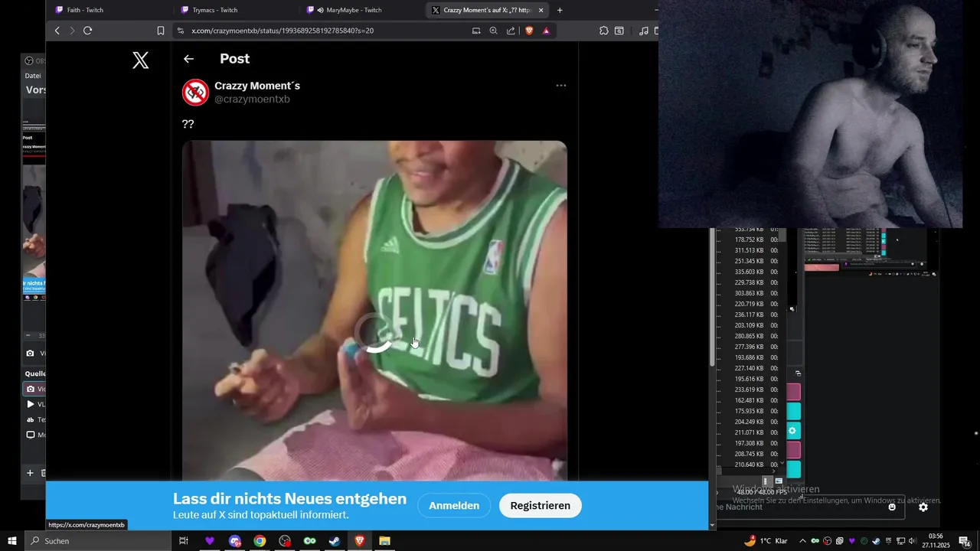This screenshot has height=551, width=980.
Task: Open the emoji picker in chat message box
Action: pos(892,507)
